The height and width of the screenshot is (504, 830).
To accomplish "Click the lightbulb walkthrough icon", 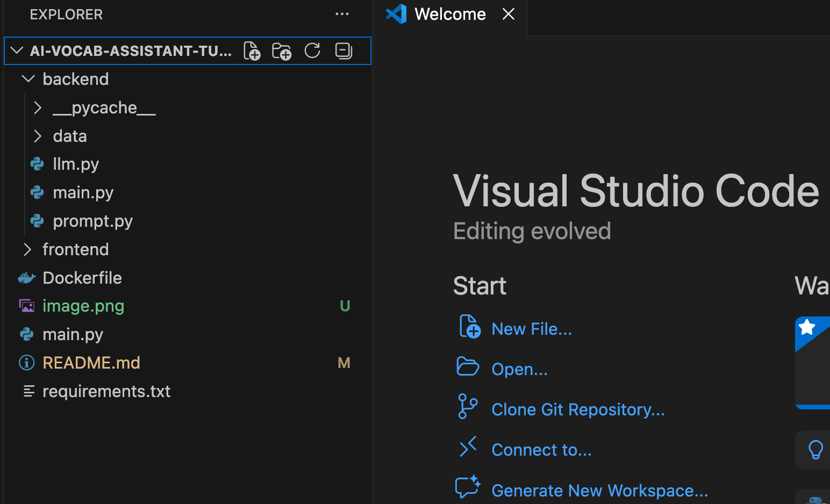I will [815, 449].
